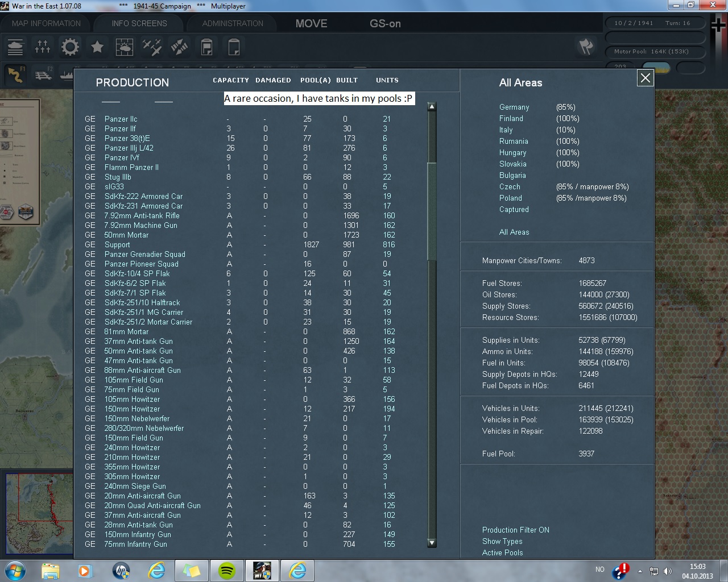Select Finland in the areas list
The width and height of the screenshot is (728, 582).
coord(511,118)
